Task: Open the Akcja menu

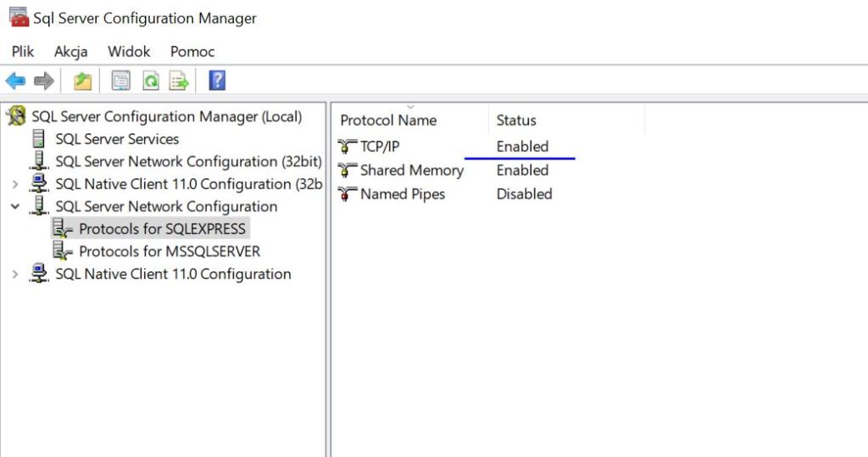Action: tap(71, 52)
